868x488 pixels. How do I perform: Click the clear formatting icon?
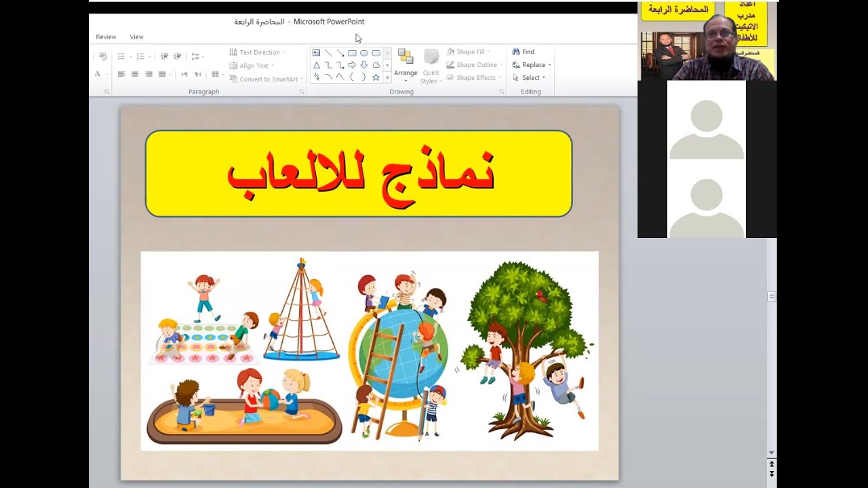103,56
